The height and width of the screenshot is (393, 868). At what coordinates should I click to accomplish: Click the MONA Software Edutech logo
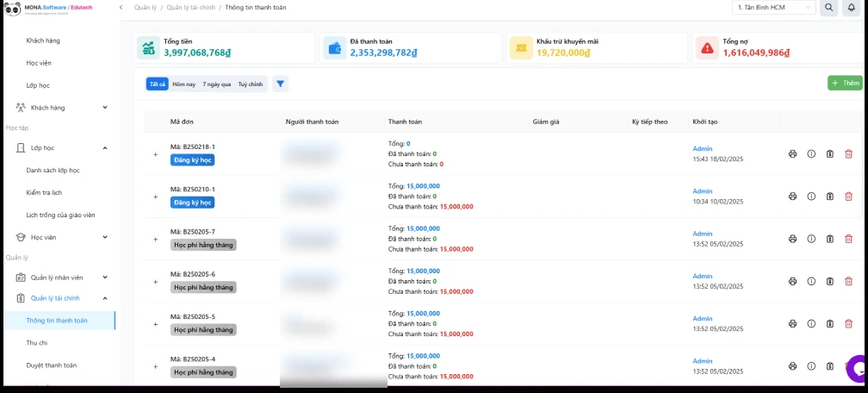click(x=48, y=9)
